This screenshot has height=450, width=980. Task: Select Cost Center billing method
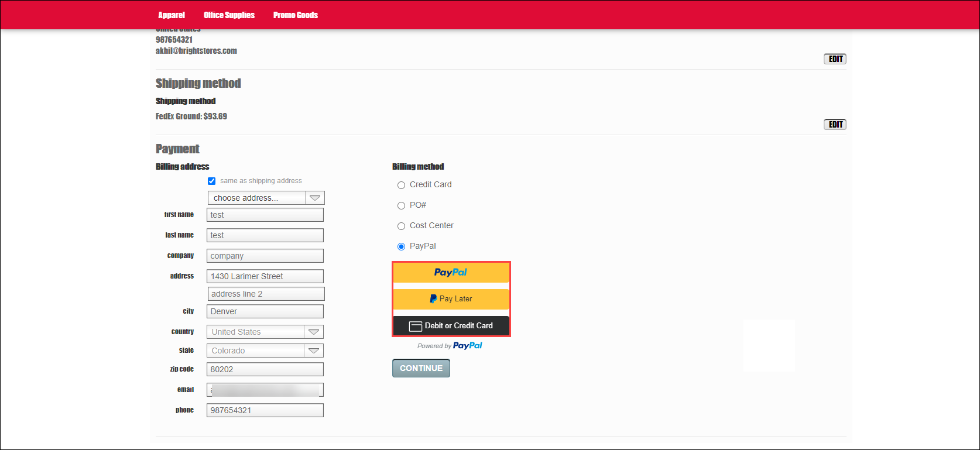pos(402,226)
